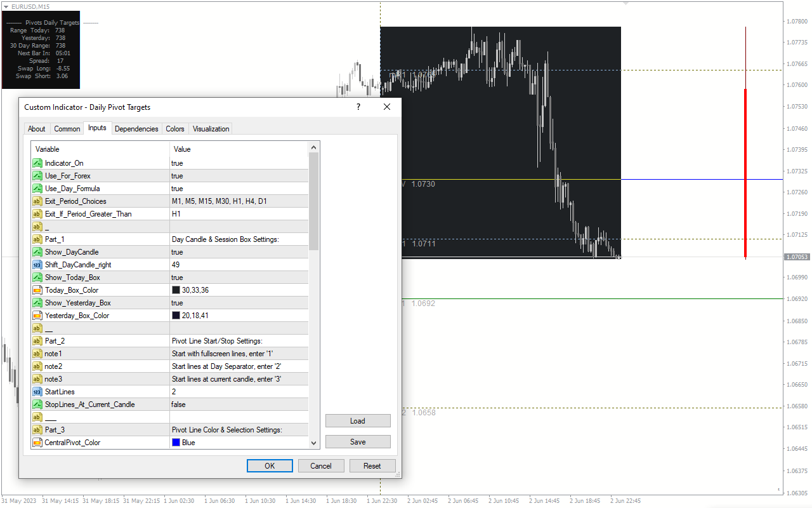Click the red day candle on chart
The width and height of the screenshot is (812, 508).
(745, 173)
